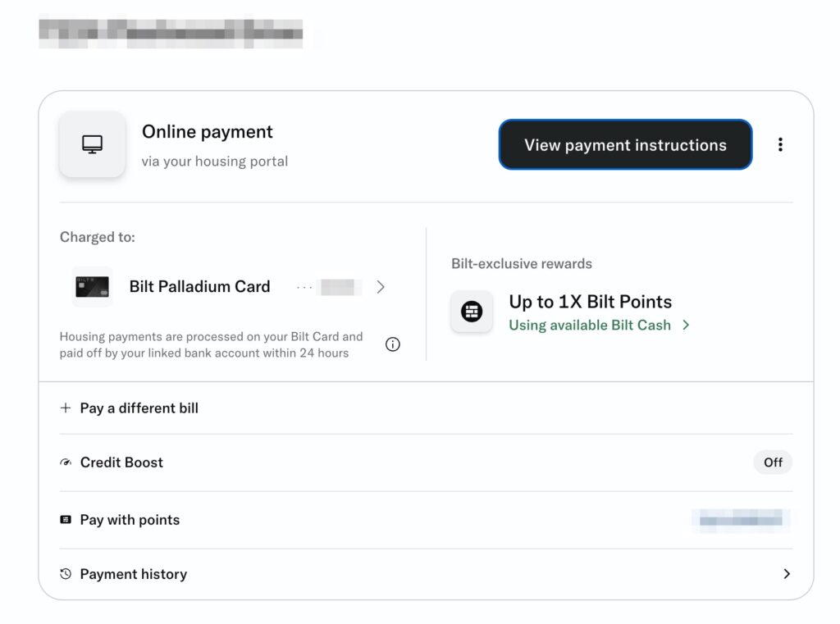This screenshot has height=624, width=840.
Task: Click the info icon about housing payments
Action: (392, 344)
